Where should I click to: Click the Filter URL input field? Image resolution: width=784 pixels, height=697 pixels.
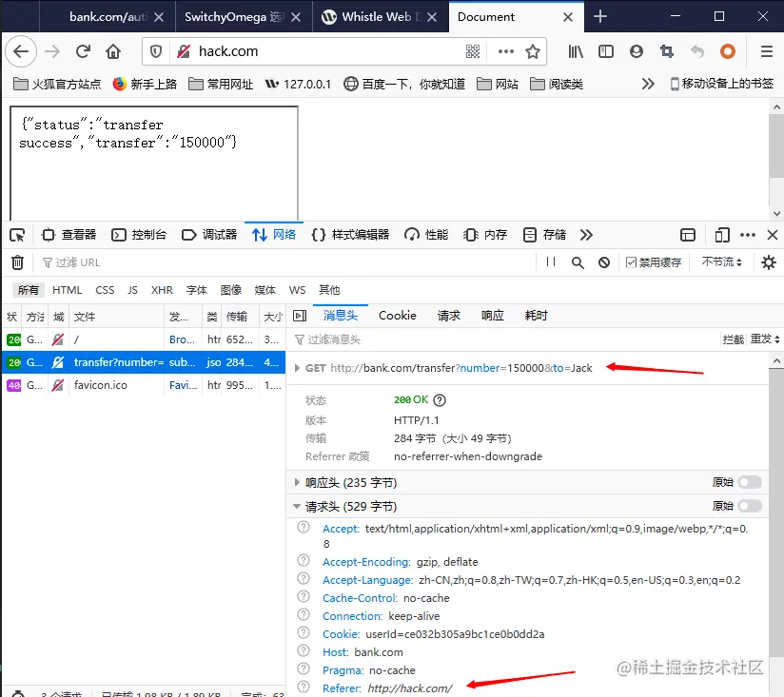285,262
